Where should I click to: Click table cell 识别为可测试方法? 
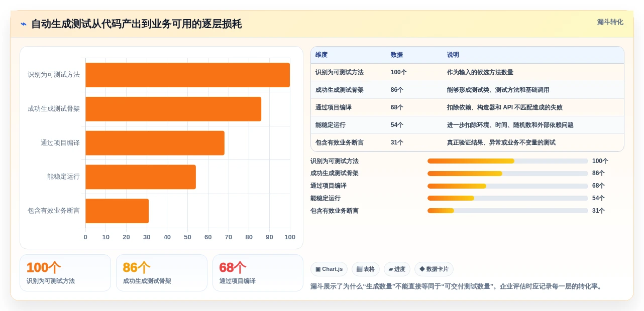click(x=340, y=72)
